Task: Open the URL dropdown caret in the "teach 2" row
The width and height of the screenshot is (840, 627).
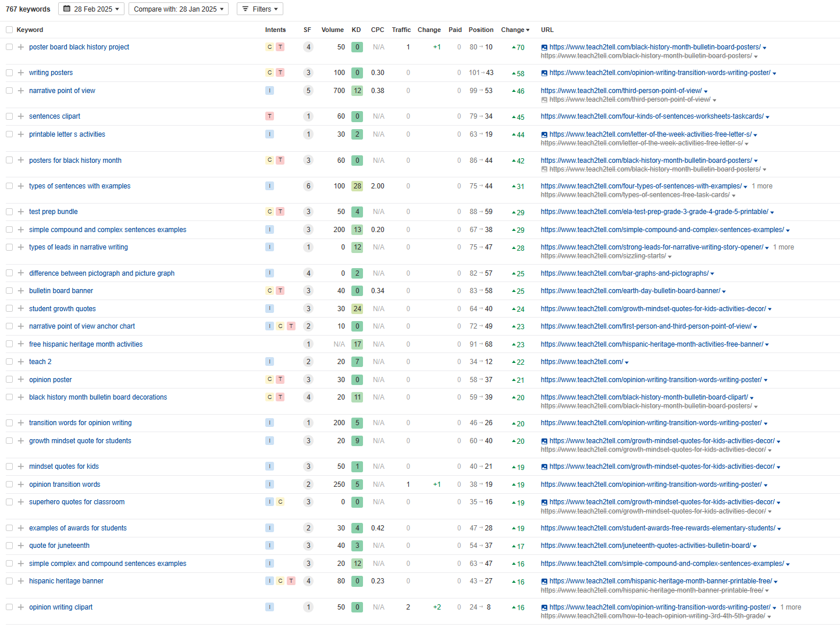Action: tap(627, 362)
